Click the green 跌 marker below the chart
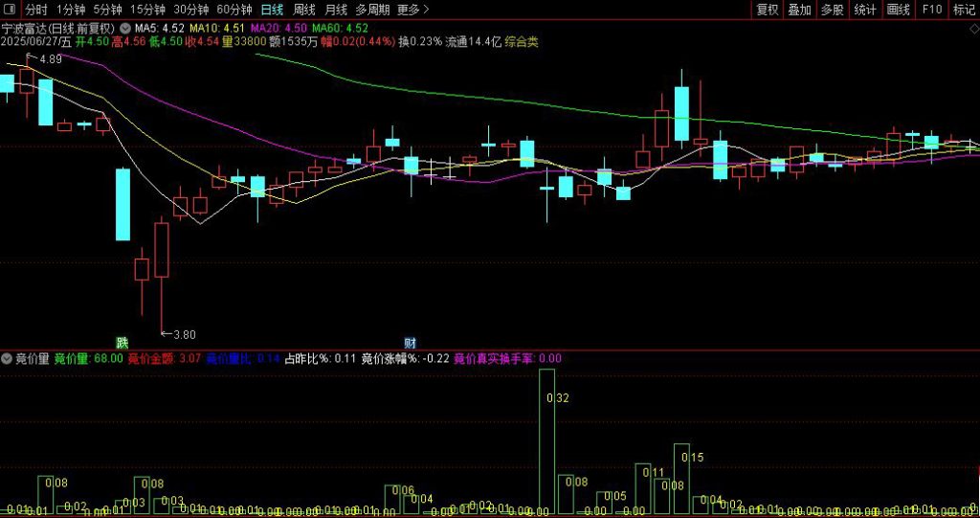Image resolution: width=980 pixels, height=518 pixels. pyautogui.click(x=122, y=342)
